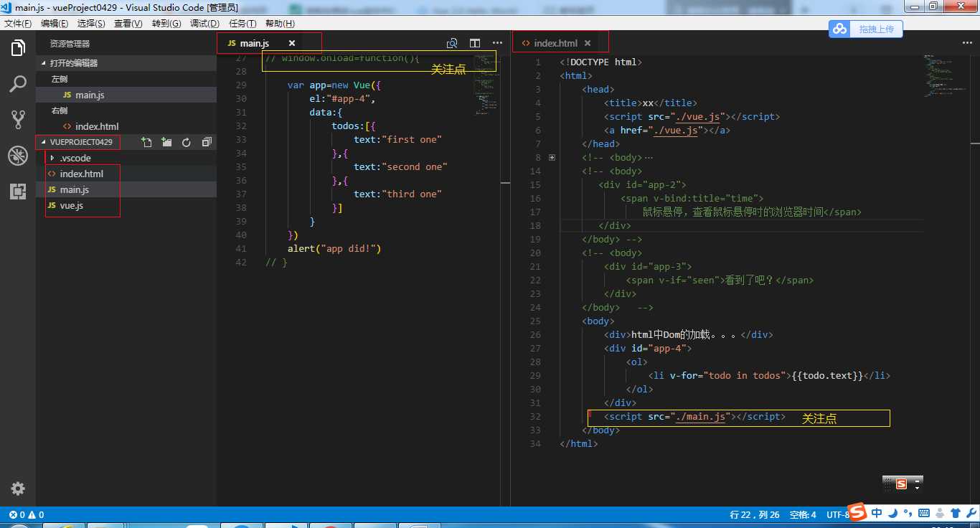Image resolution: width=980 pixels, height=528 pixels.
Task: Click the 右侧 group label
Action: [60, 110]
